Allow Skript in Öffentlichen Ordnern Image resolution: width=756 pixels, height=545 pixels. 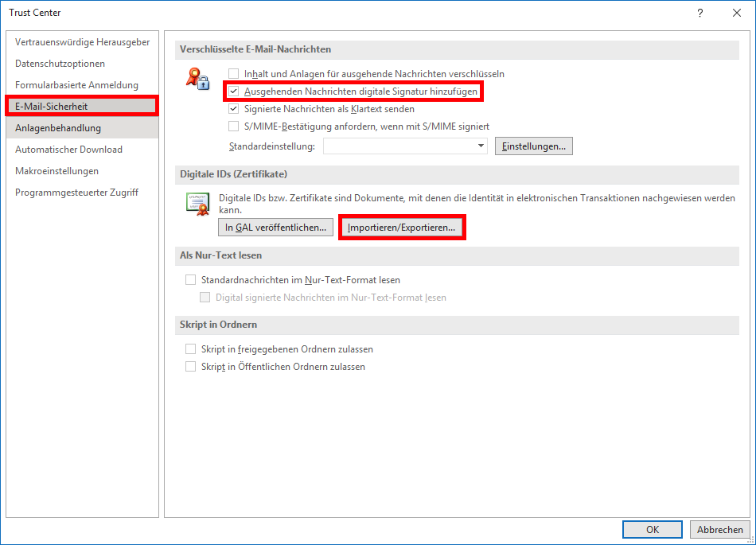tap(190, 367)
